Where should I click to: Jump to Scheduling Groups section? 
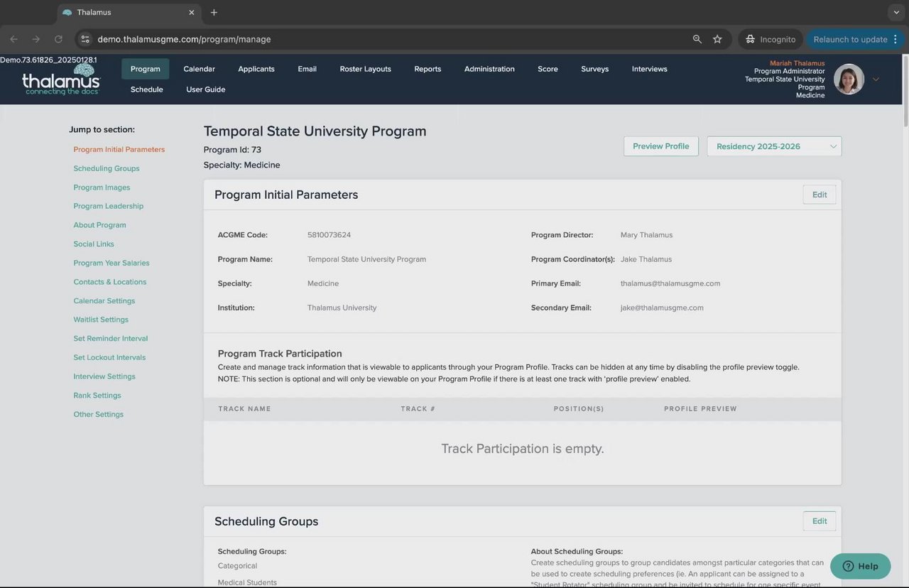point(106,169)
